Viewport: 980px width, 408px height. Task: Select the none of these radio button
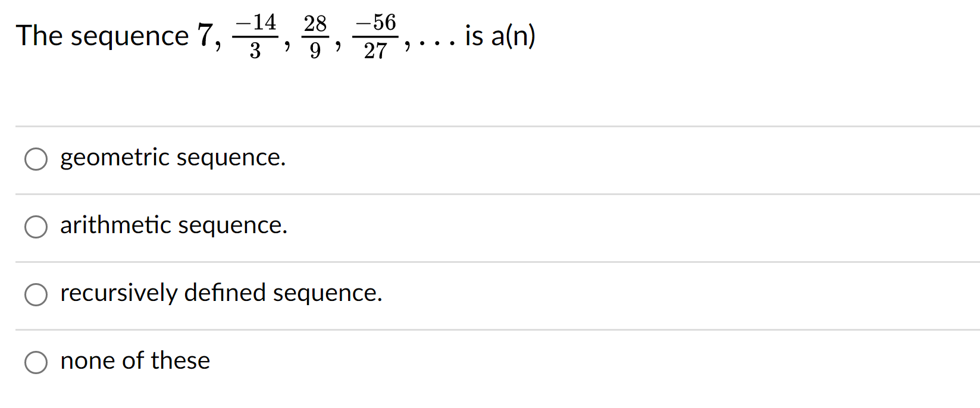(x=36, y=362)
